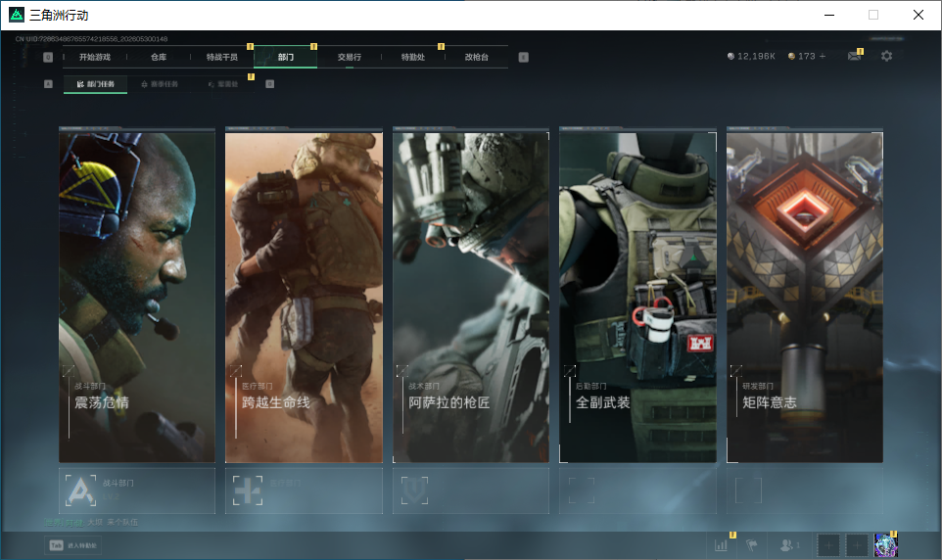Open the 震荡危情 combat department card
The width and height of the screenshot is (942, 560).
pos(137,298)
